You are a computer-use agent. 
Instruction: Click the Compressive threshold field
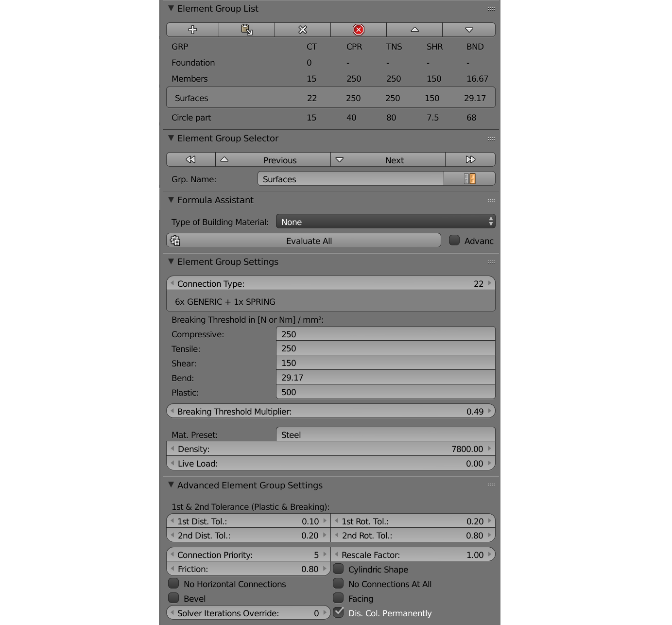click(385, 334)
